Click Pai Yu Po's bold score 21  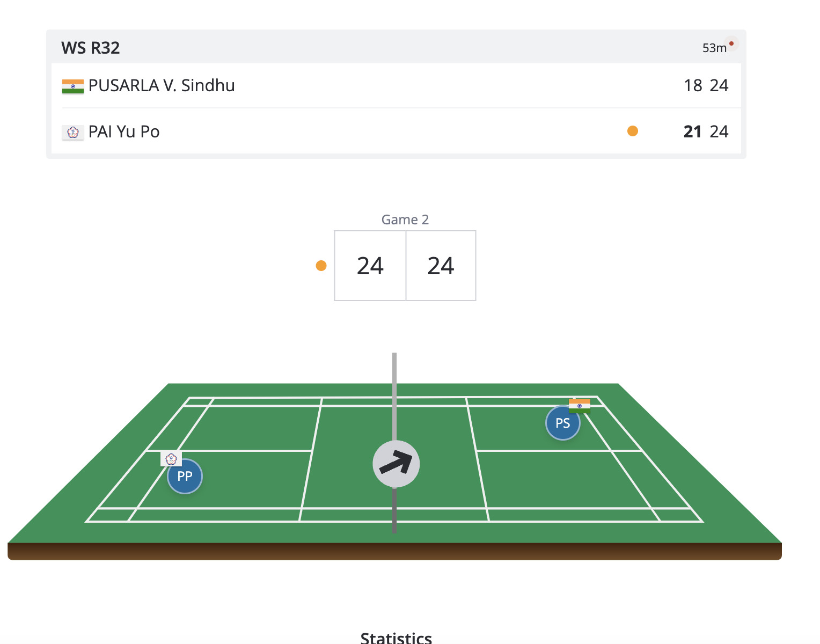coord(692,132)
